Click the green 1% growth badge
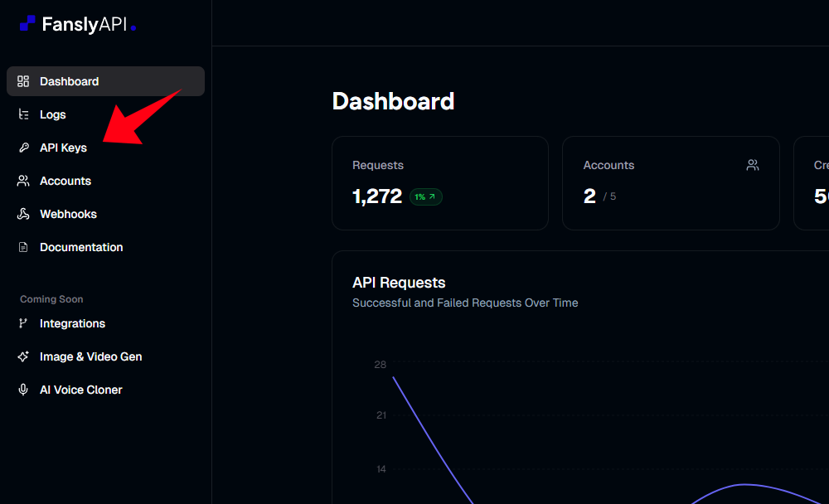Screen dimensions: 829x504 tap(425, 196)
